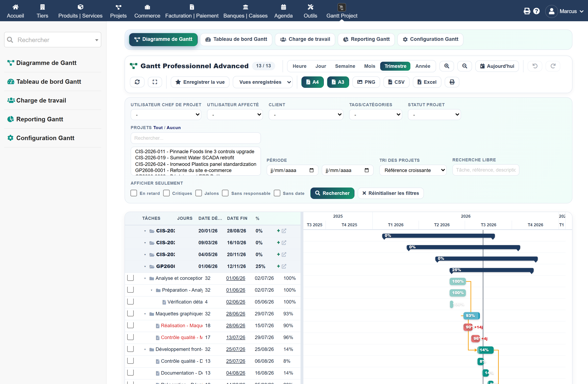Click the refresh arrows icon button
Viewport: 588px width, 384px height.
tap(137, 82)
